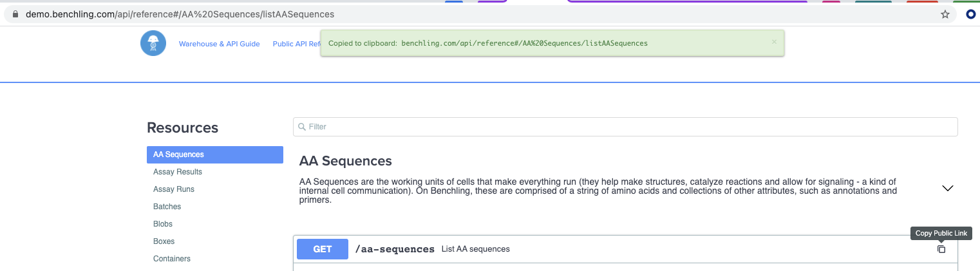Screen dimensions: 980x271
Task: Click the Copy Public Link icon
Action: click(x=941, y=249)
